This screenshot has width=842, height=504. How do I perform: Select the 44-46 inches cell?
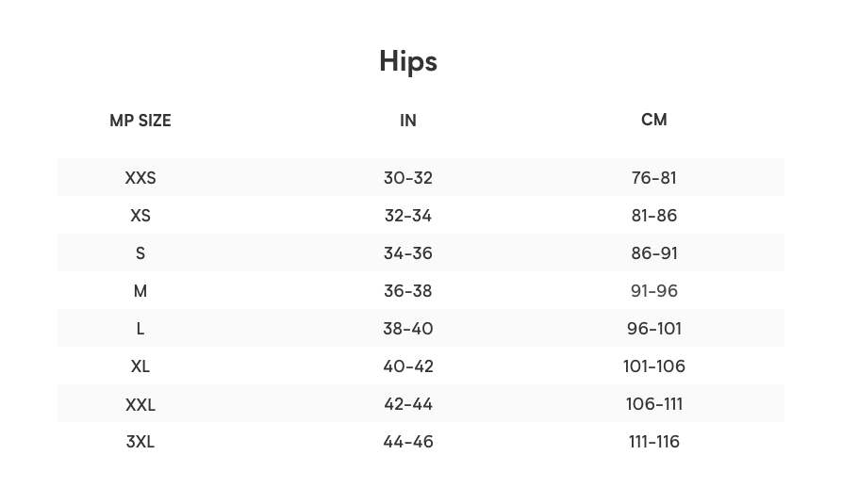408,442
